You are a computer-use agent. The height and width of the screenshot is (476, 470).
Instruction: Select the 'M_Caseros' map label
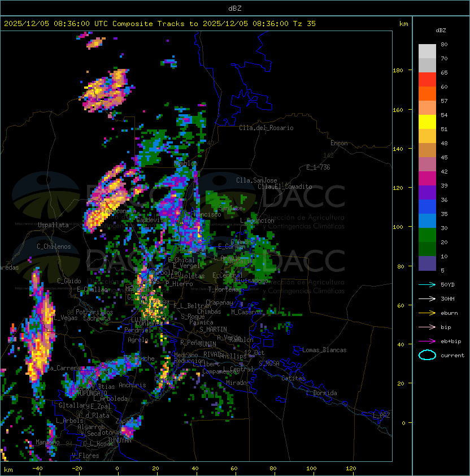tap(246, 311)
